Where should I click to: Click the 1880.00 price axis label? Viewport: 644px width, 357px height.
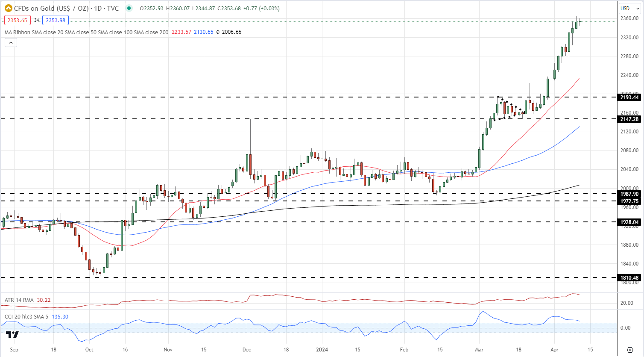[629, 245]
